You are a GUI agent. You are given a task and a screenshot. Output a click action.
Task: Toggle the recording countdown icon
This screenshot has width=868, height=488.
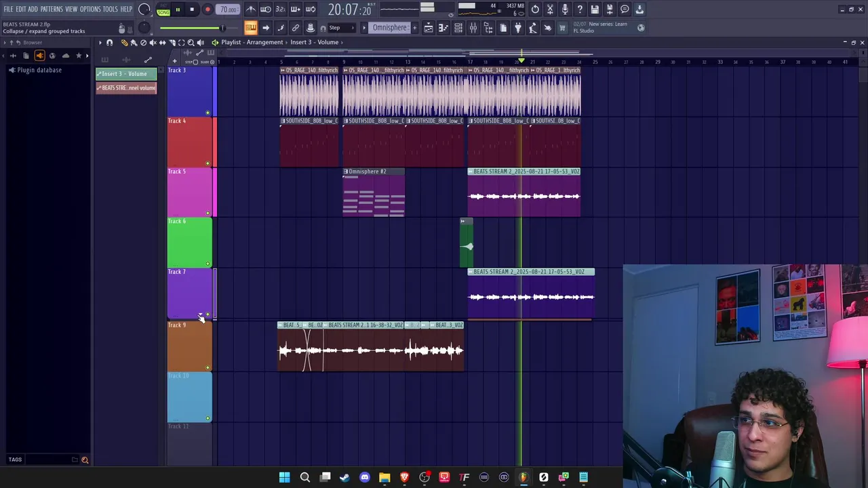281,9
